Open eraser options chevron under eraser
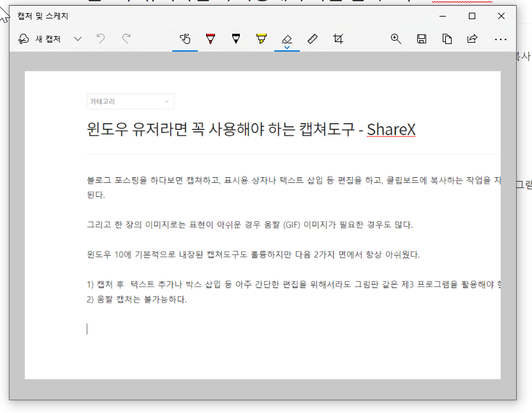The width and height of the screenshot is (532, 413). point(287,47)
